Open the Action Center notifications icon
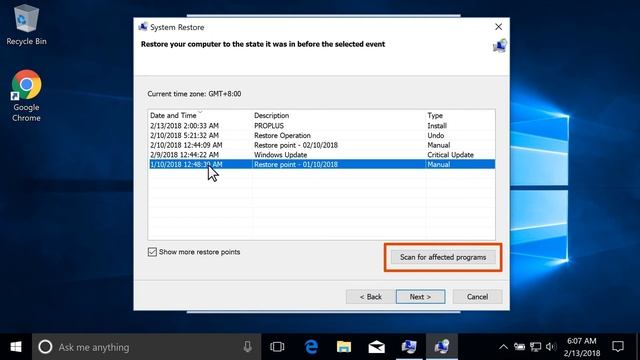Image resolution: width=640 pixels, height=360 pixels. click(x=618, y=347)
